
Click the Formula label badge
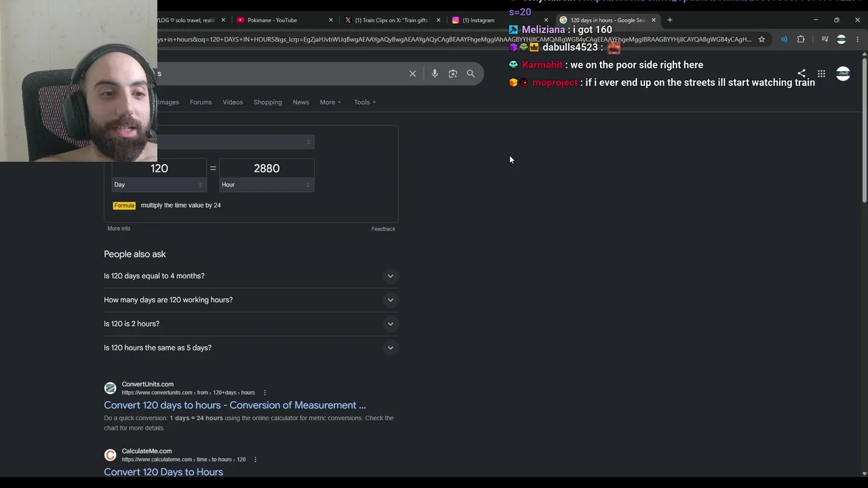[x=124, y=205]
